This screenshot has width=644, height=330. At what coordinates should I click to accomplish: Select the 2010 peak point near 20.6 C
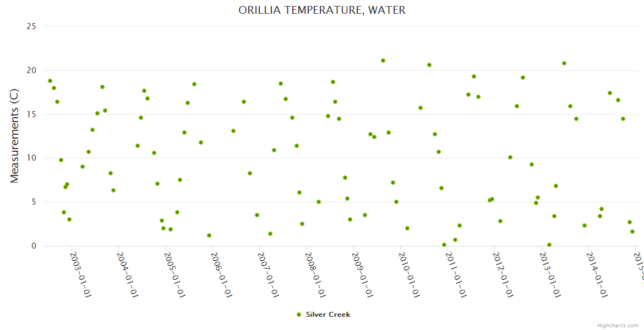[429, 65]
